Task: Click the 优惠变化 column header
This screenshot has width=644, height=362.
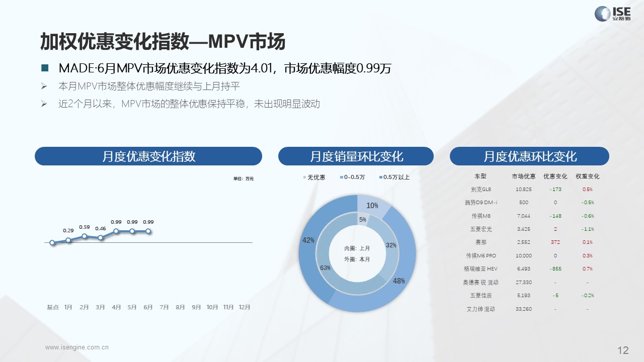Action: point(555,176)
